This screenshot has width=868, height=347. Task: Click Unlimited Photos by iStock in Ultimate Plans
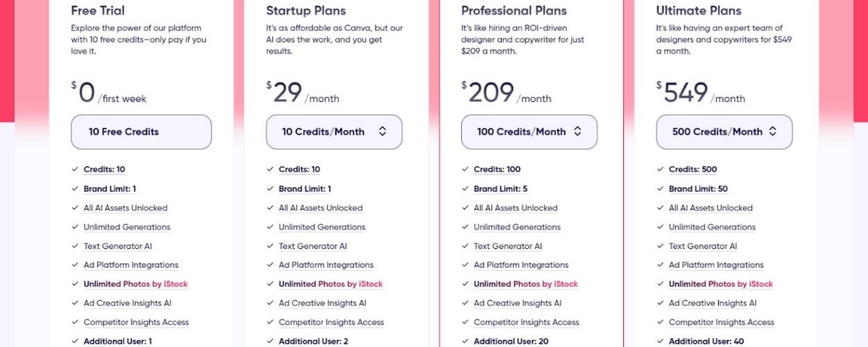(720, 284)
